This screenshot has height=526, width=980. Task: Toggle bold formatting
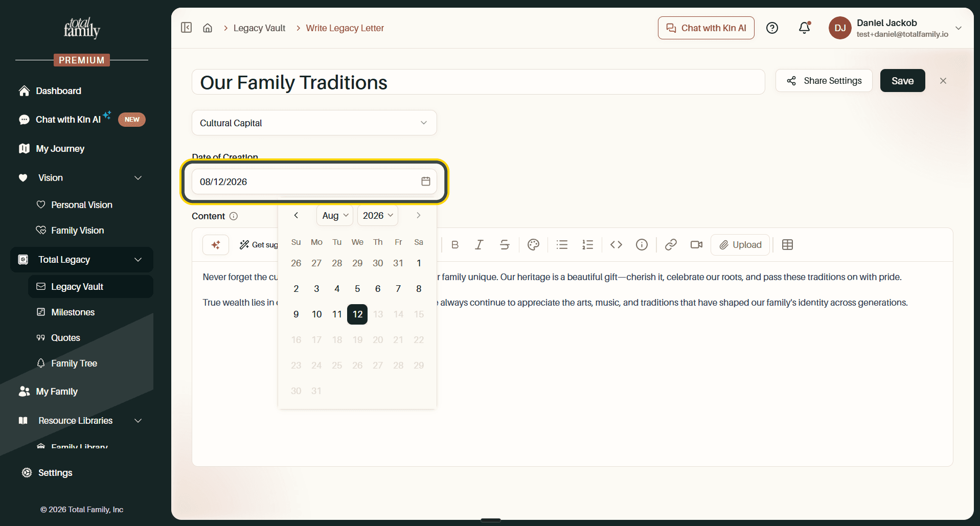click(x=455, y=245)
